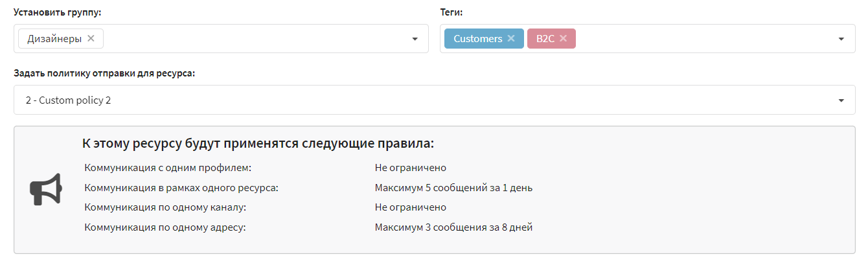Click Максимум 5 сообщений за 1 день

pos(453,188)
